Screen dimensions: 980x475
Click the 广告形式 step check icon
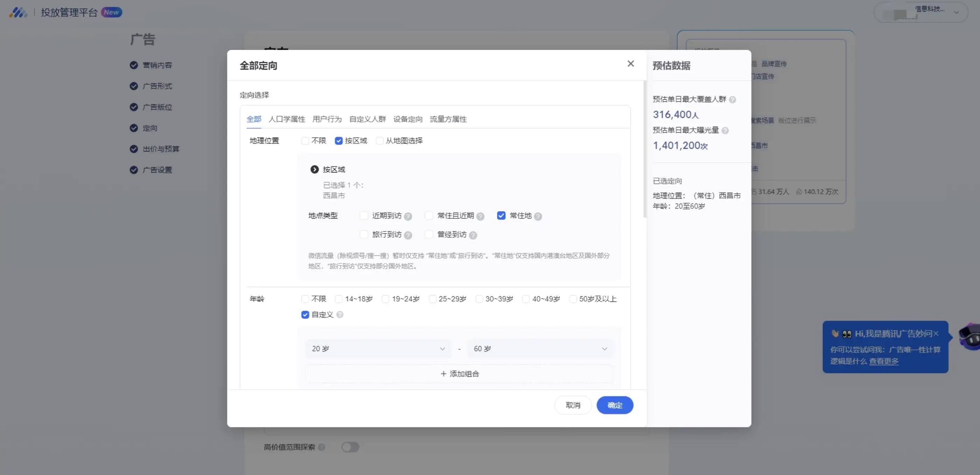tap(134, 86)
